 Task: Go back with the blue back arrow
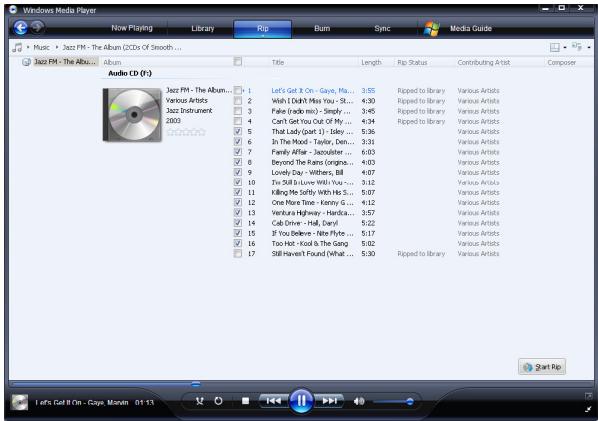tap(20, 27)
